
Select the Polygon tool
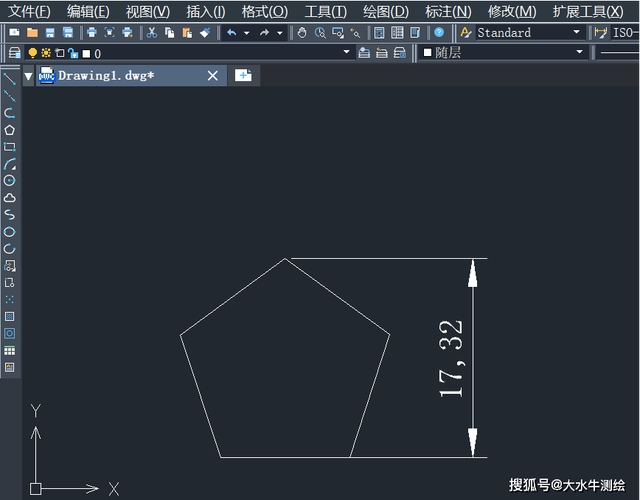click(x=9, y=130)
